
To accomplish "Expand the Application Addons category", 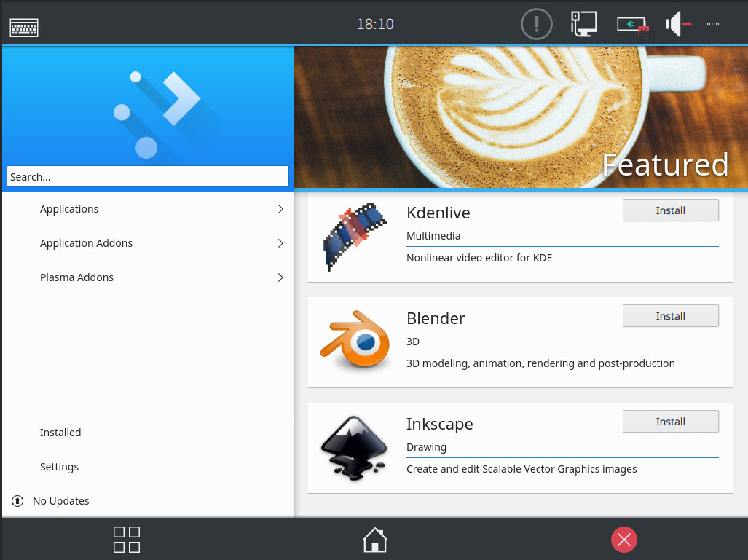I will (280, 243).
